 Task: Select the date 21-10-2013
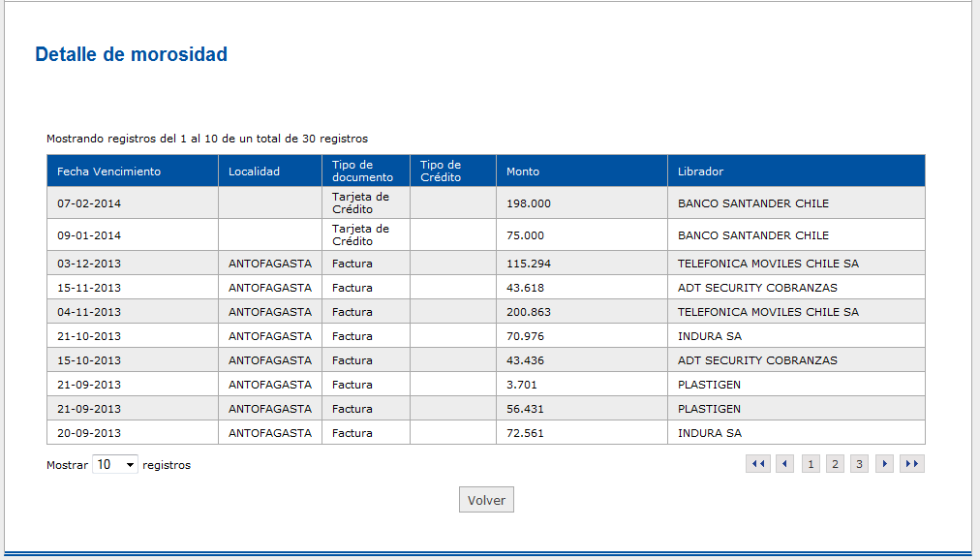coord(89,336)
